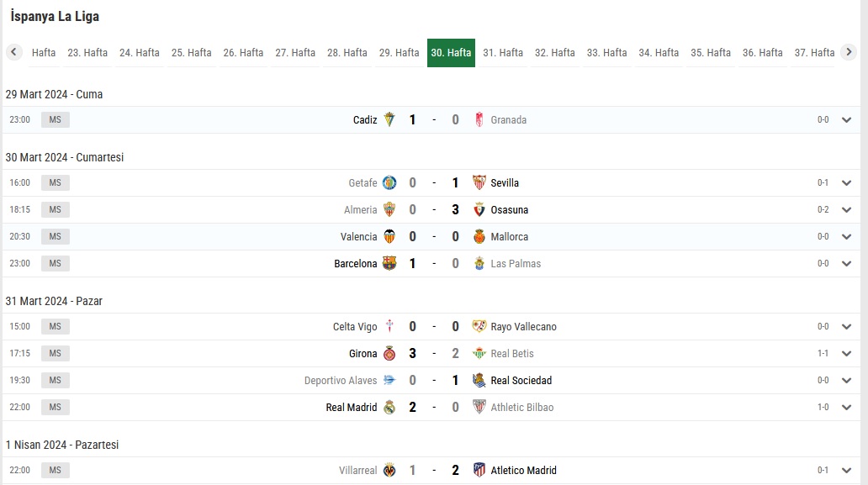The height and width of the screenshot is (485, 868).
Task: Click the Osasuna club logo
Action: click(x=479, y=209)
